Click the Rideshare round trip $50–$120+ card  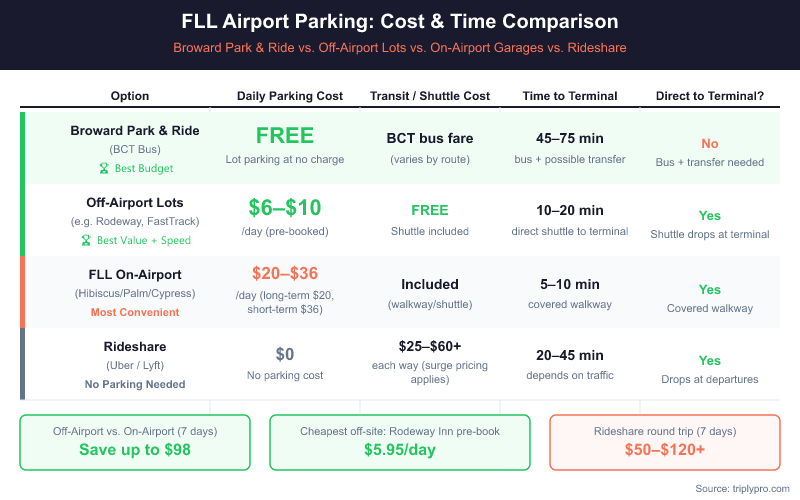(x=664, y=441)
